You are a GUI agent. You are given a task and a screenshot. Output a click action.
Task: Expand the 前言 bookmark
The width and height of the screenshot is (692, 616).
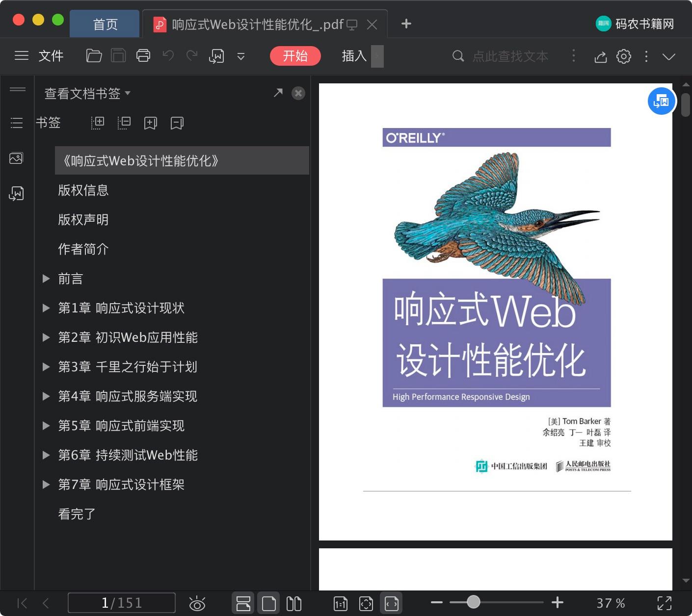46,279
